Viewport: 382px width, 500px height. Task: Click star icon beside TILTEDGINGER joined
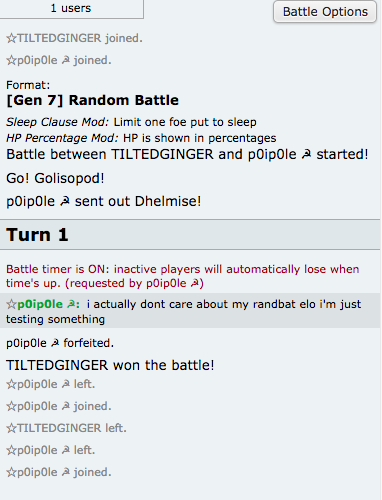tap(11, 38)
